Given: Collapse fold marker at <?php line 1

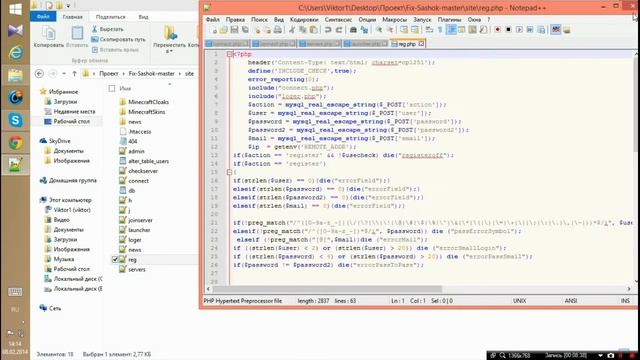Looking at the screenshot, I should 229,54.
